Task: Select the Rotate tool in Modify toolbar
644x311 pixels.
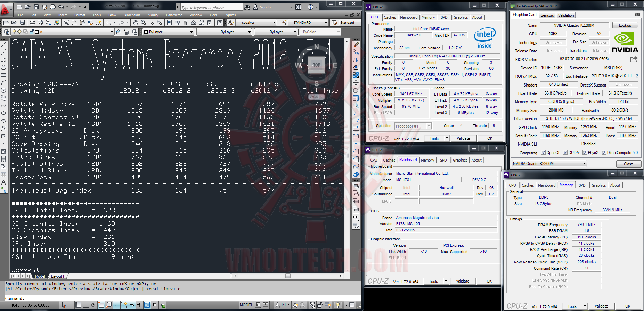Action: (x=356, y=90)
